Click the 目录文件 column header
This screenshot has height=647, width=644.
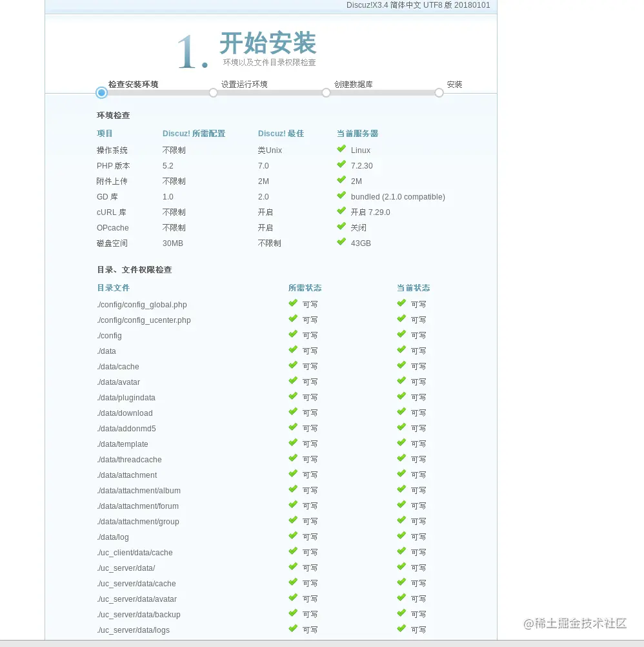click(114, 288)
